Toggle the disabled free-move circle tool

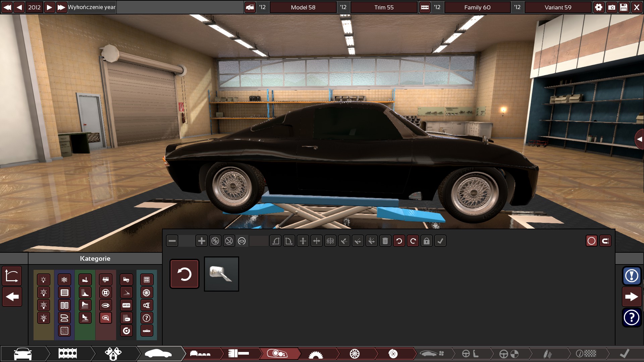coord(229,241)
